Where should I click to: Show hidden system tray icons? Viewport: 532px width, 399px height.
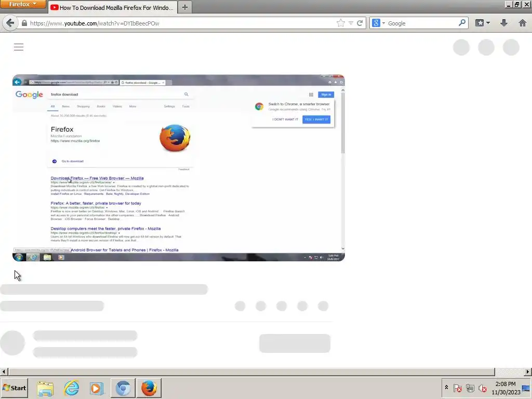click(x=446, y=388)
